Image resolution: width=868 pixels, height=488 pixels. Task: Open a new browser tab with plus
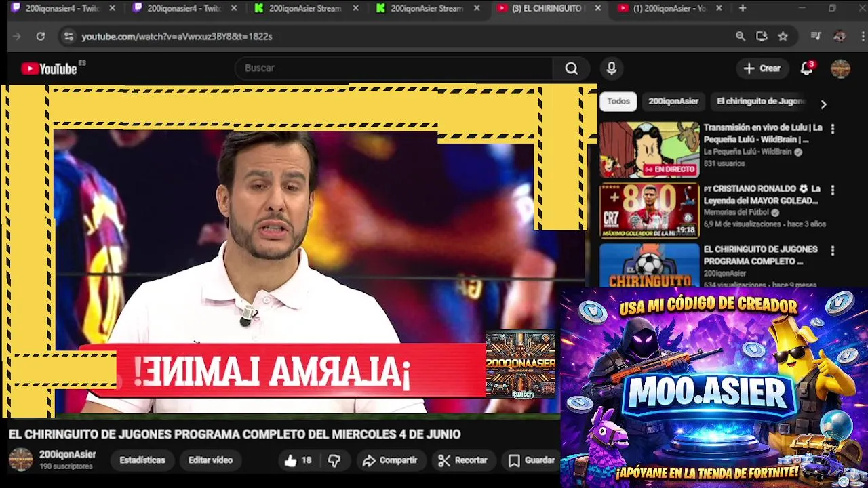click(743, 8)
